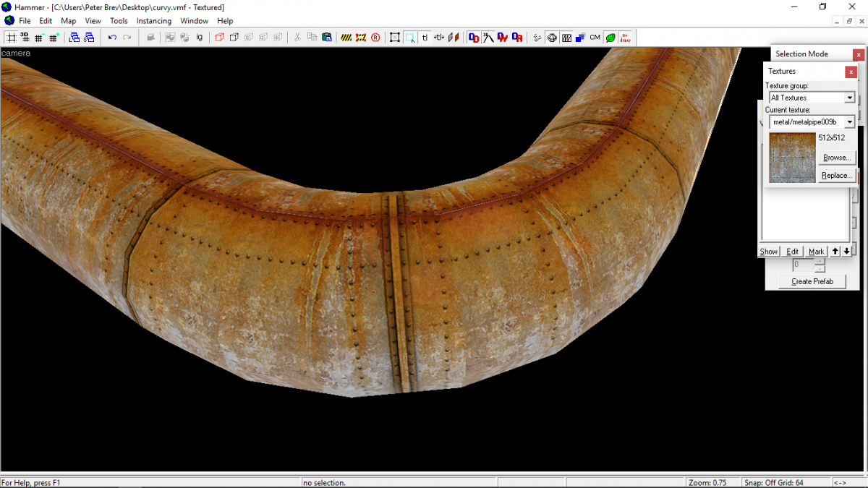Click the smaller grid toolbar icon
Image resolution: width=868 pixels, height=488 pixels.
38,37
